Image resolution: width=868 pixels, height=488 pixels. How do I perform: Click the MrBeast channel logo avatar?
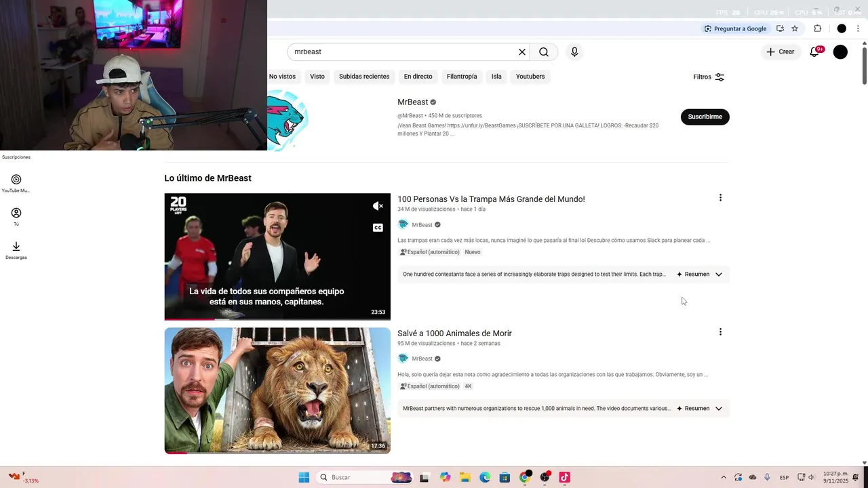coord(288,120)
